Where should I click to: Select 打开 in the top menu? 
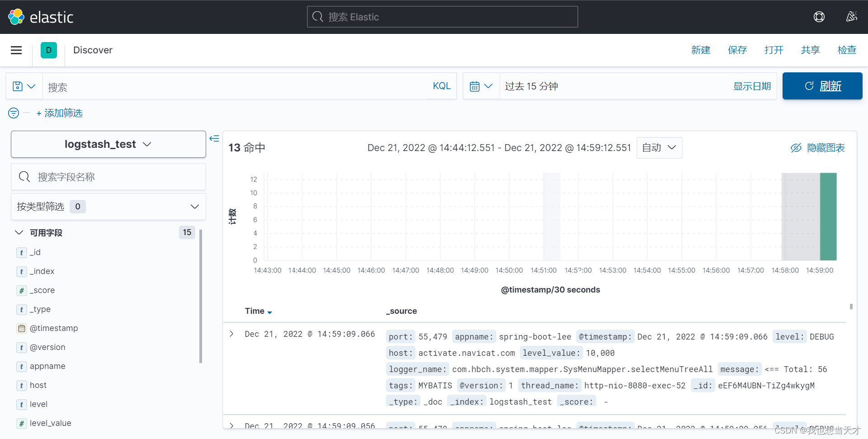(x=773, y=50)
